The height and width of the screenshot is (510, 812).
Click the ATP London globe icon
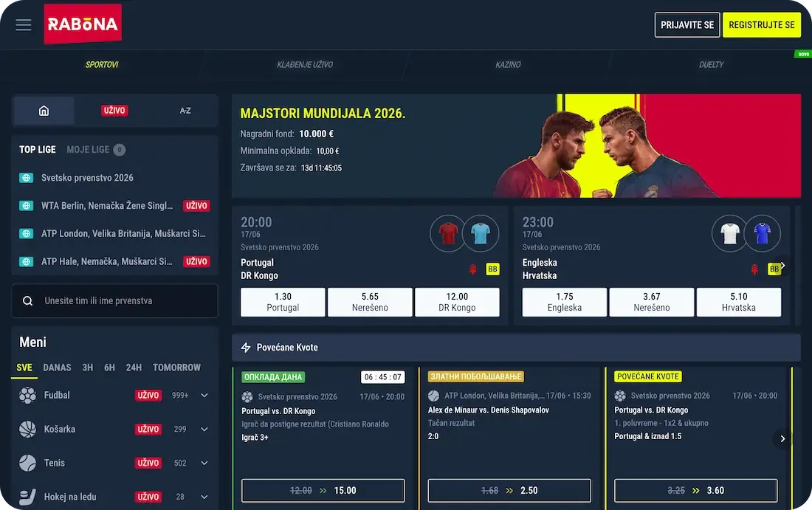tap(27, 233)
